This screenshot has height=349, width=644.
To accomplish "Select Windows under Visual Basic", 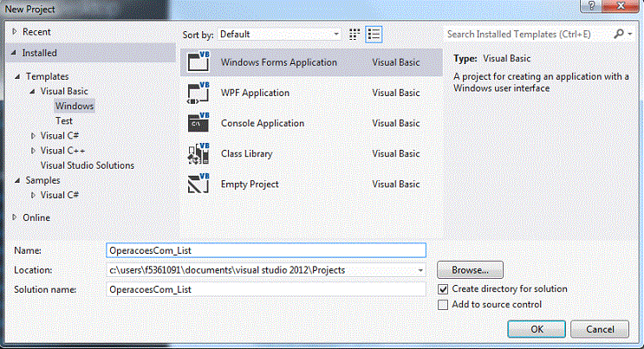I will [75, 106].
